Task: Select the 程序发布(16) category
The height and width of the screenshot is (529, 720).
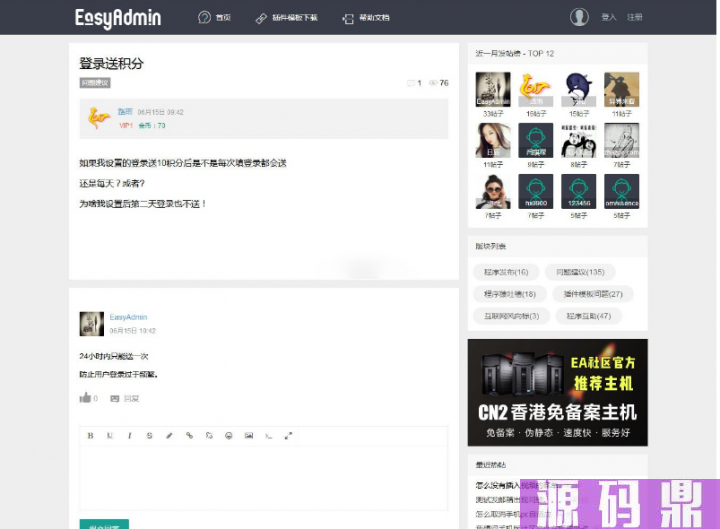Action: click(506, 272)
